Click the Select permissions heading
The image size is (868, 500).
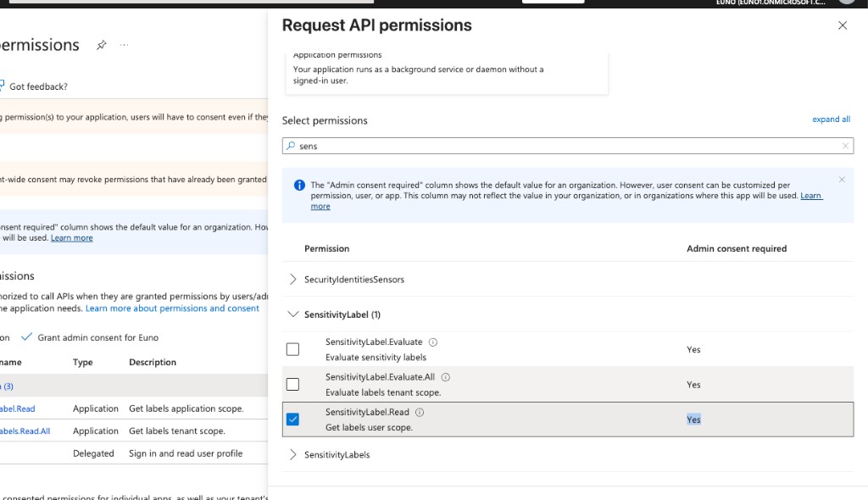tap(325, 120)
